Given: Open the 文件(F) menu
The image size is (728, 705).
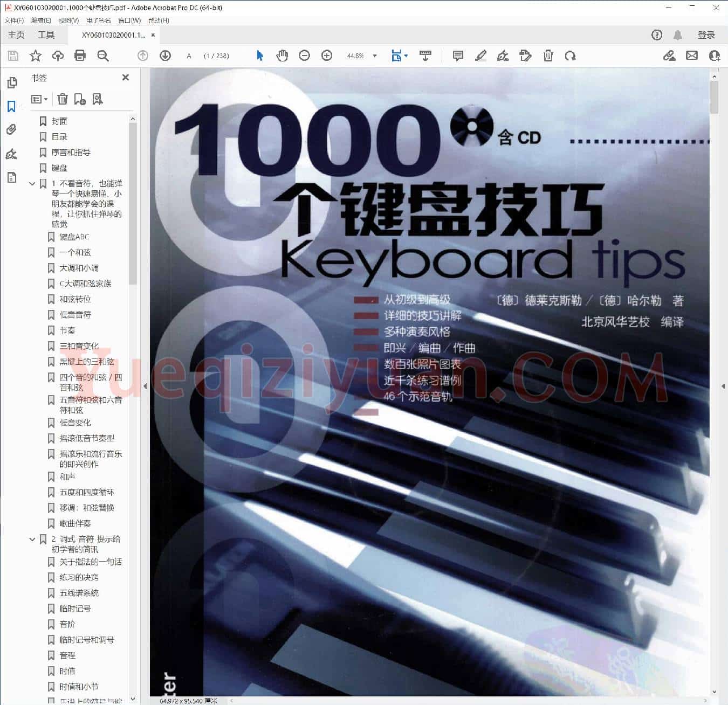Looking at the screenshot, I should pyautogui.click(x=15, y=20).
